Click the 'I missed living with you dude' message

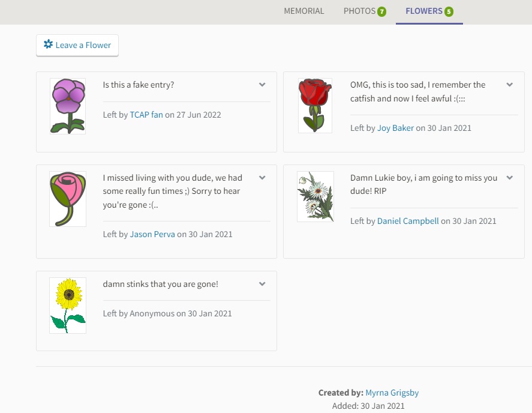[172, 191]
